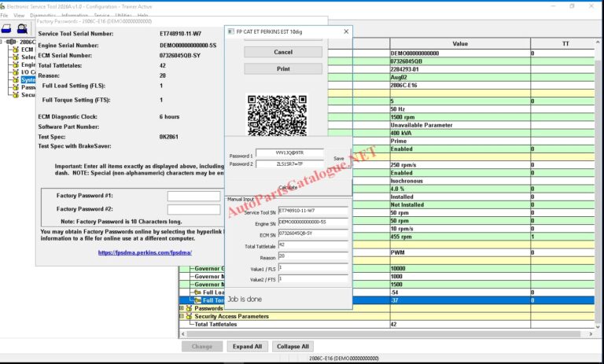Click the TT column header
The image size is (604, 364).
coord(562,44)
